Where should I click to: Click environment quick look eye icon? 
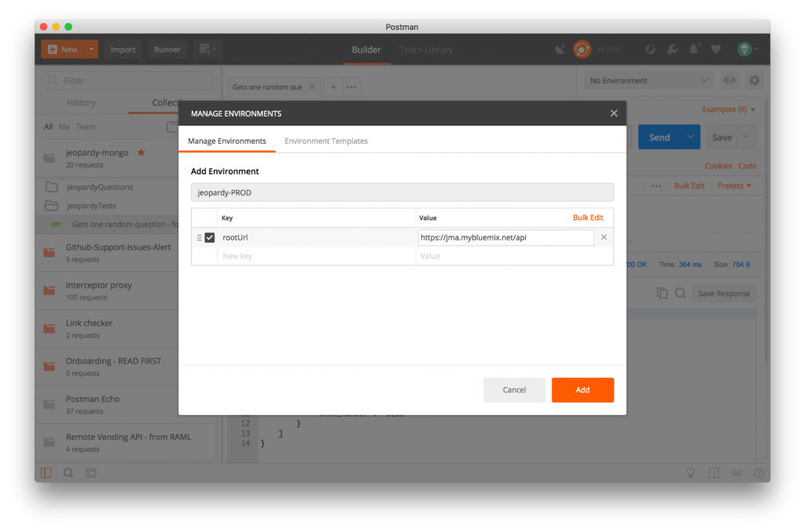coord(729,80)
